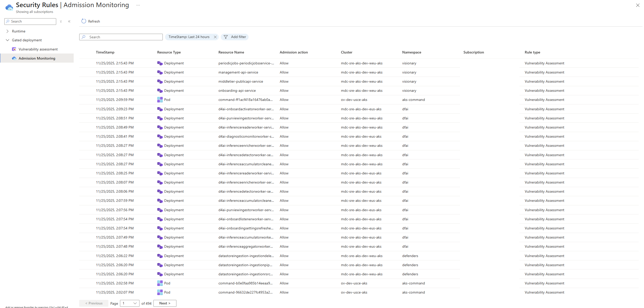The height and width of the screenshot is (308, 644).
Task: Sort by Admission action column header
Action: (294, 52)
